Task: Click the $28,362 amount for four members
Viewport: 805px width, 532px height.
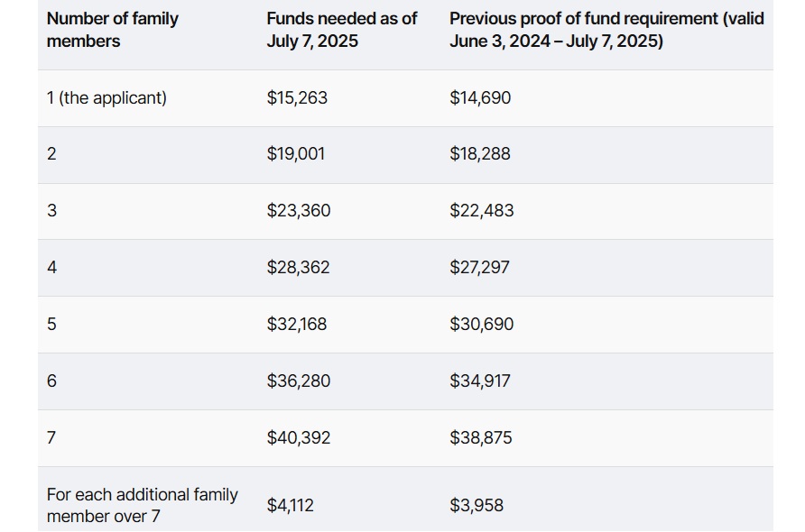Action: coord(299,268)
